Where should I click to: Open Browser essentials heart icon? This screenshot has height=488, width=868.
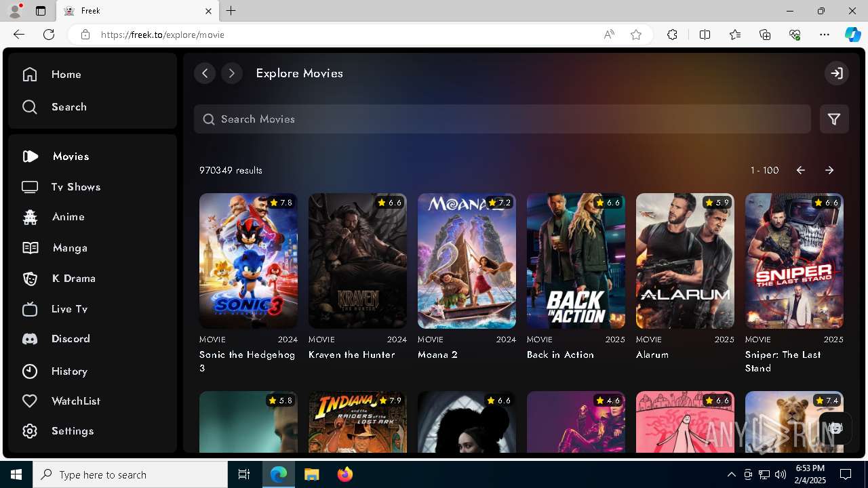(795, 35)
